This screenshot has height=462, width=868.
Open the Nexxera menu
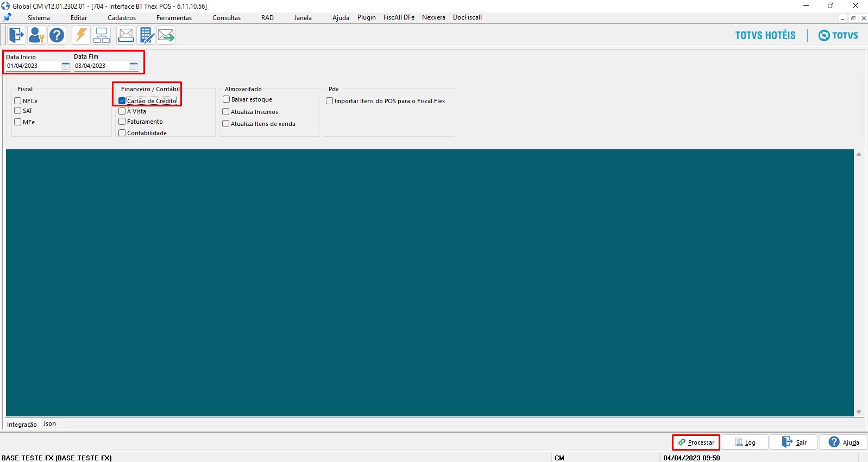[x=433, y=17]
